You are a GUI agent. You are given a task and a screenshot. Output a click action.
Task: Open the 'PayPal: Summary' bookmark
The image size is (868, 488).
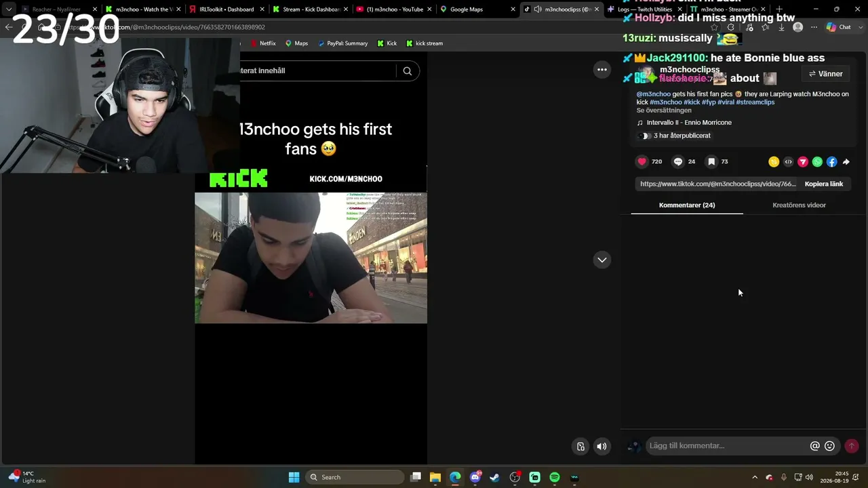point(342,43)
